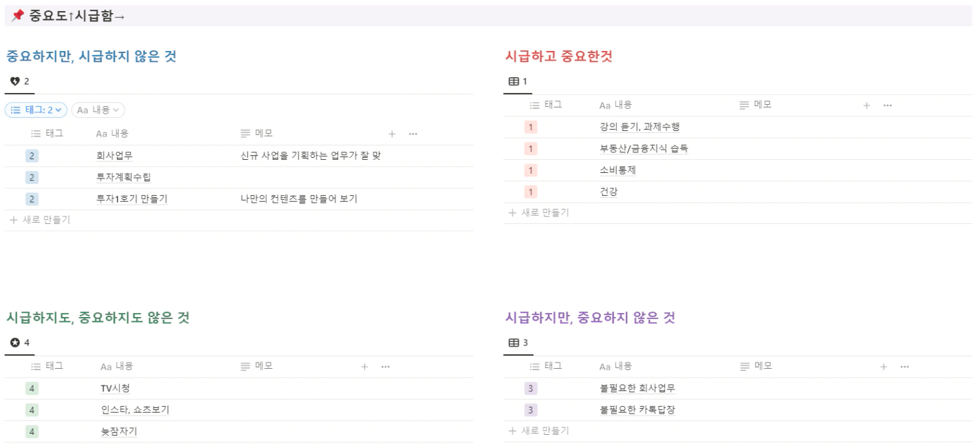Image resolution: width=980 pixels, height=448 pixels.
Task: Click the memo cell for 투자계획수립
Action: [x=310, y=178]
